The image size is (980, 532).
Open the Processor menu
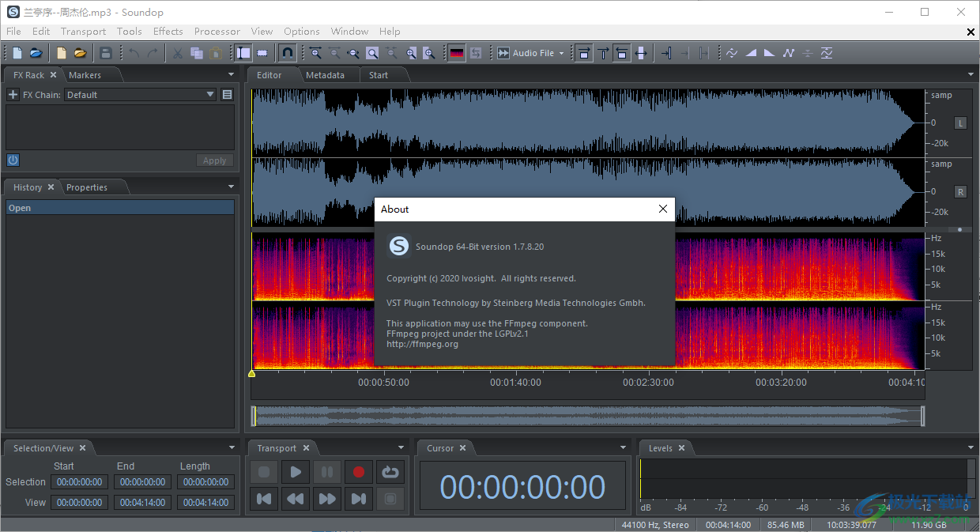(x=217, y=32)
